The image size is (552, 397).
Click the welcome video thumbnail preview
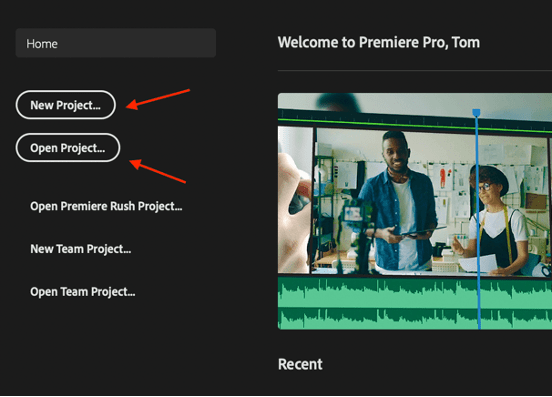pos(415,211)
